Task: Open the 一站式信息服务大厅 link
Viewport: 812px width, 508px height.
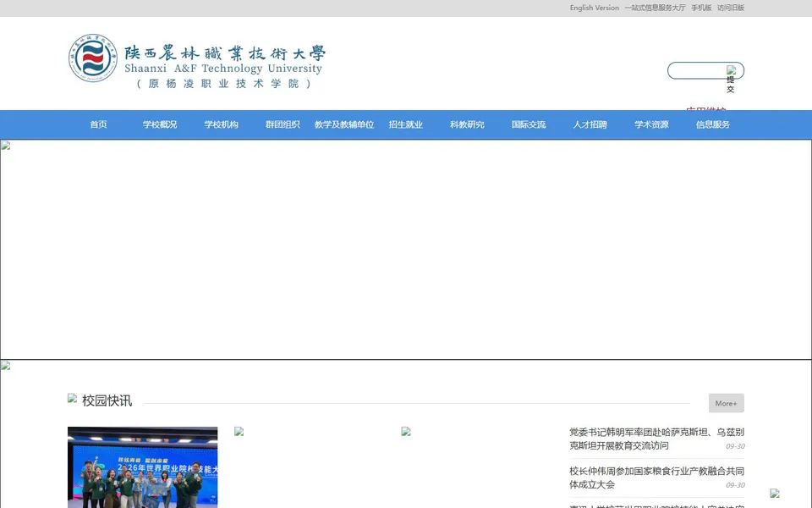Action: [x=655, y=8]
